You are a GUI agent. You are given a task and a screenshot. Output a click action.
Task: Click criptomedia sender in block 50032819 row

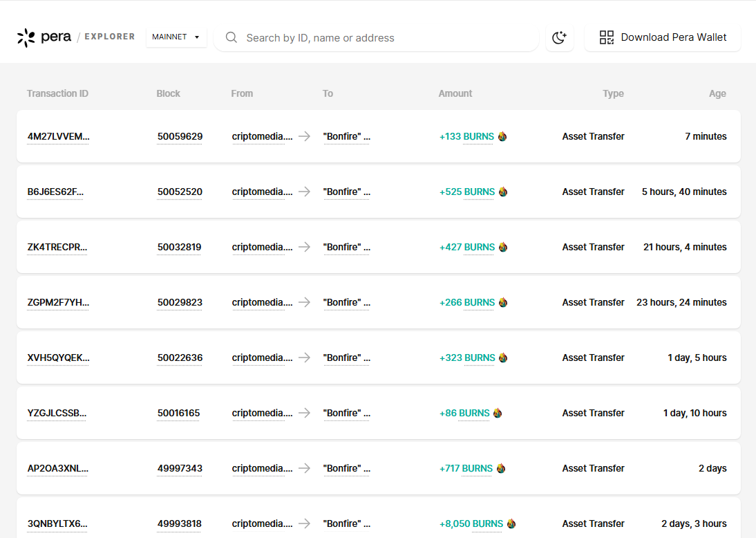coord(263,247)
